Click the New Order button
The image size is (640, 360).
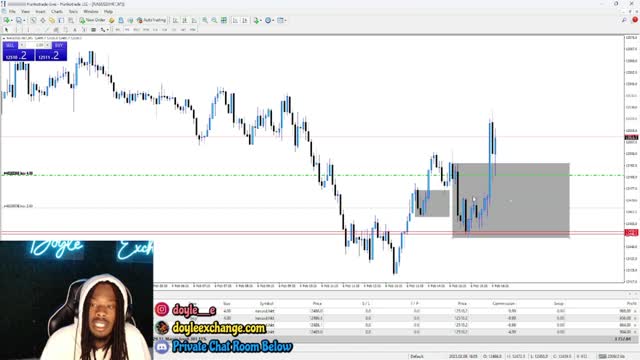point(93,20)
